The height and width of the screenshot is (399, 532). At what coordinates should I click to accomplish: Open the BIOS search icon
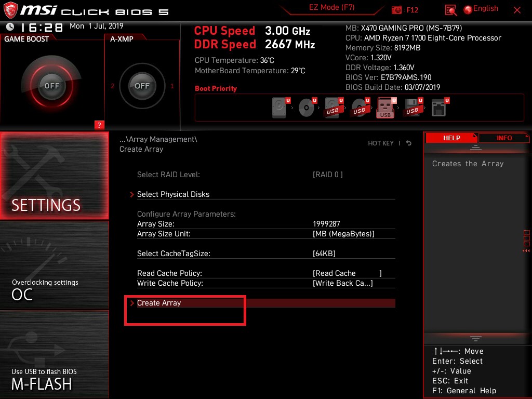pos(451,10)
